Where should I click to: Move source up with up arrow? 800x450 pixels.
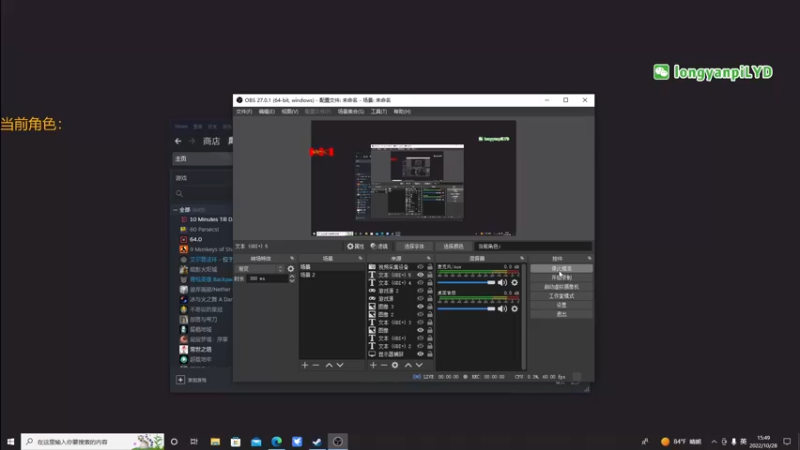point(408,365)
